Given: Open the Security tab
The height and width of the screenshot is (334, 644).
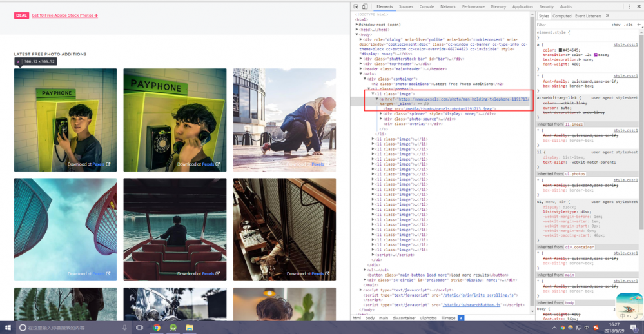Looking at the screenshot, I should (x=546, y=6).
